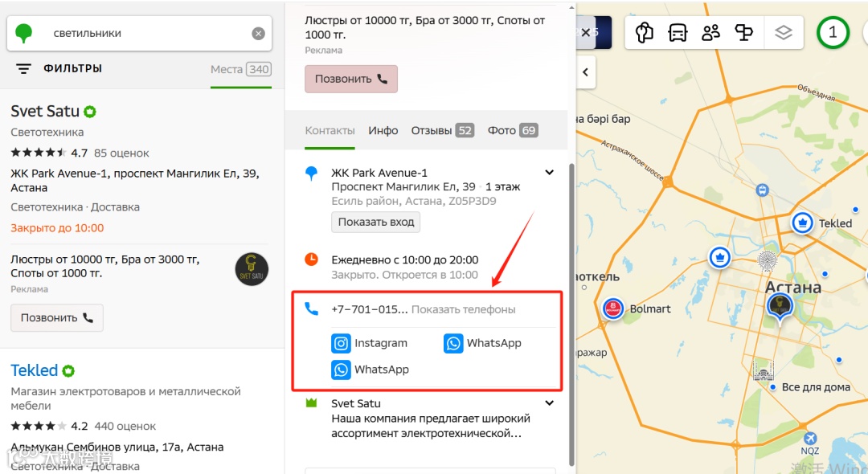Image resolution: width=868 pixels, height=474 pixels.
Task: Click the blue crown marker left of Астана center
Action: coord(719,257)
